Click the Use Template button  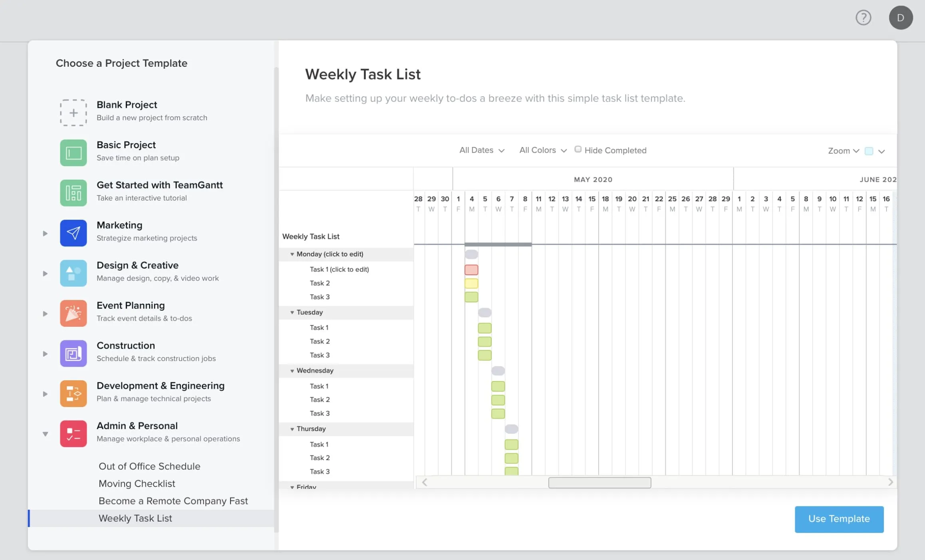click(x=839, y=518)
